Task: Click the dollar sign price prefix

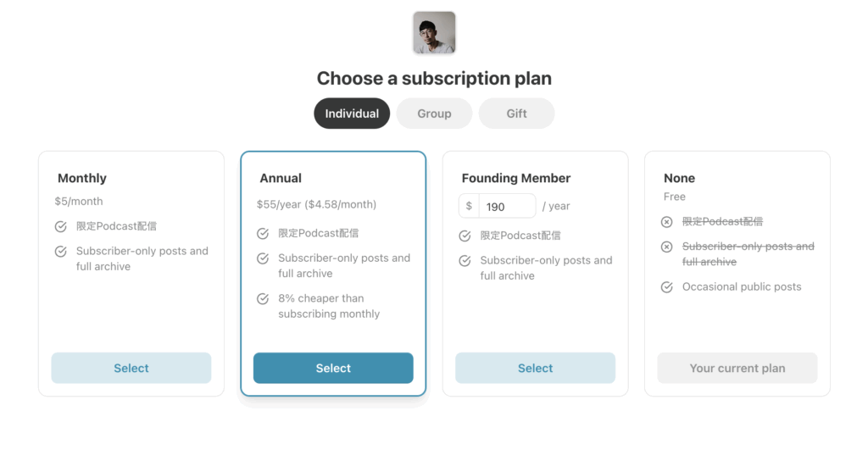Action: pos(469,206)
